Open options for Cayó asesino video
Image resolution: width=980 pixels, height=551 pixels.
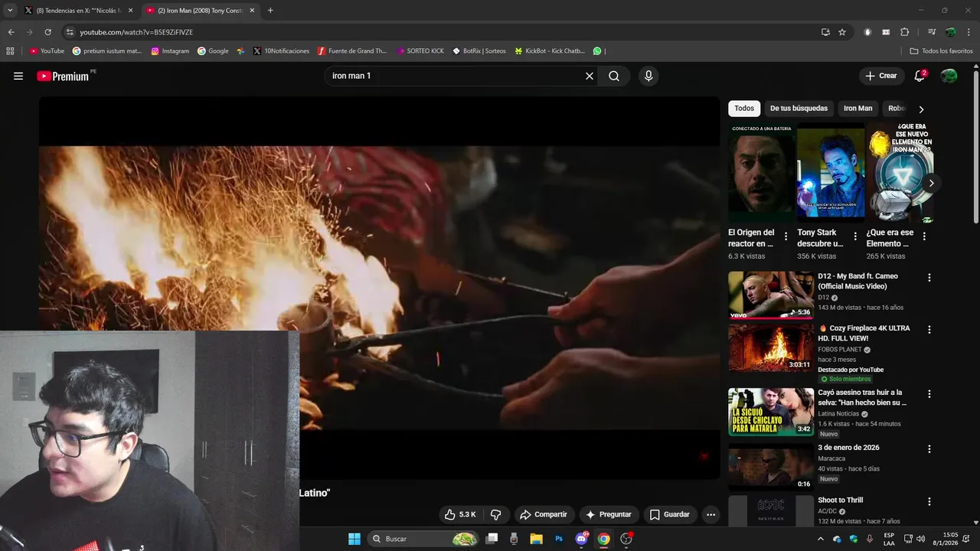[929, 394]
